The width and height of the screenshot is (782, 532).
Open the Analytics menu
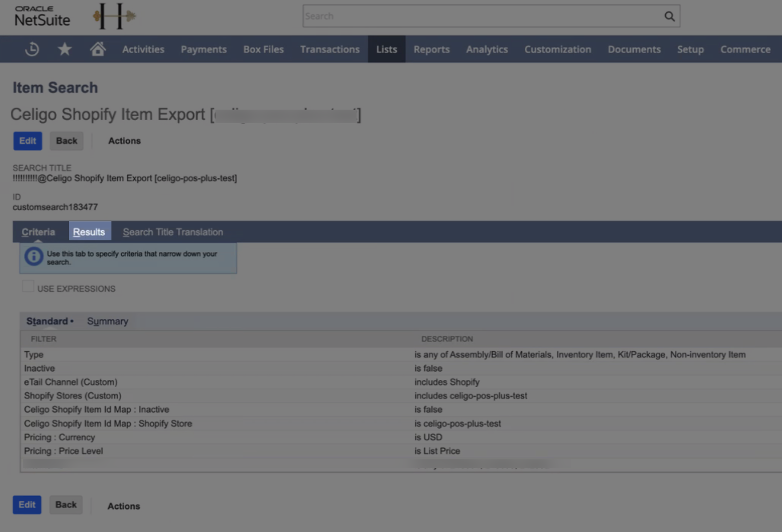pyautogui.click(x=487, y=49)
